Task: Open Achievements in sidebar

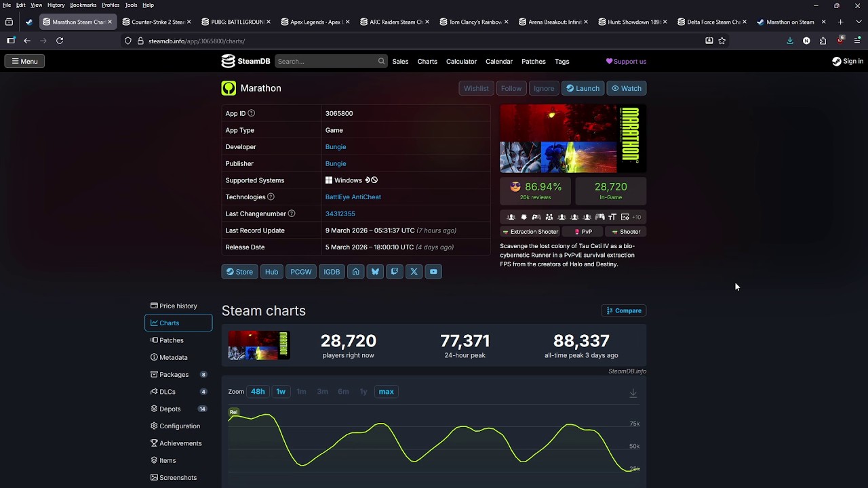Action: [178, 443]
